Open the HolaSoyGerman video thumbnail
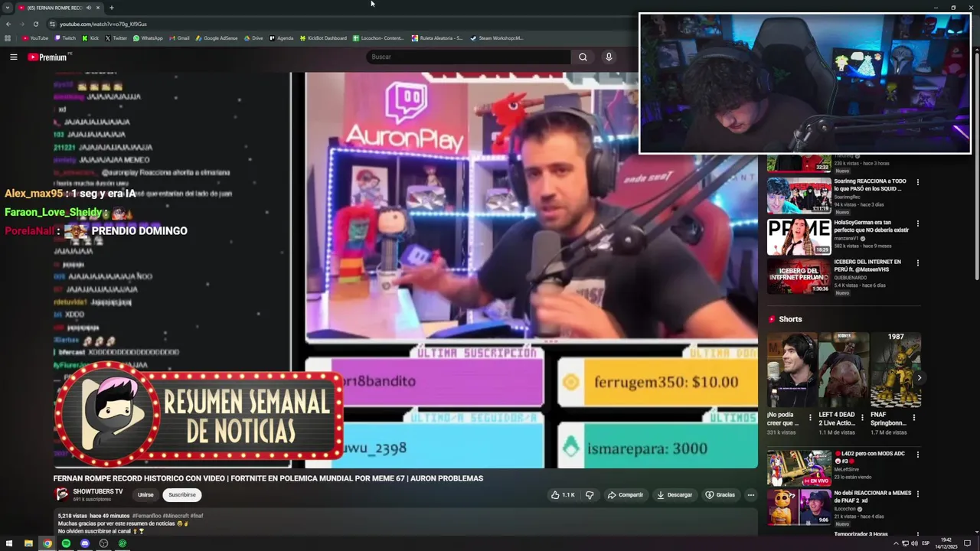The height and width of the screenshot is (551, 980). [x=799, y=236]
